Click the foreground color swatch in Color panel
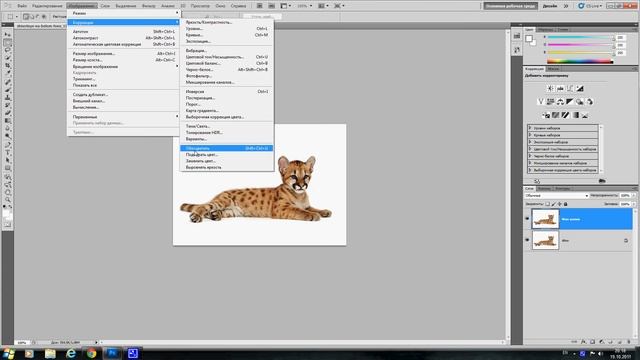Image resolution: width=640 pixels, height=360 pixels. point(529,39)
